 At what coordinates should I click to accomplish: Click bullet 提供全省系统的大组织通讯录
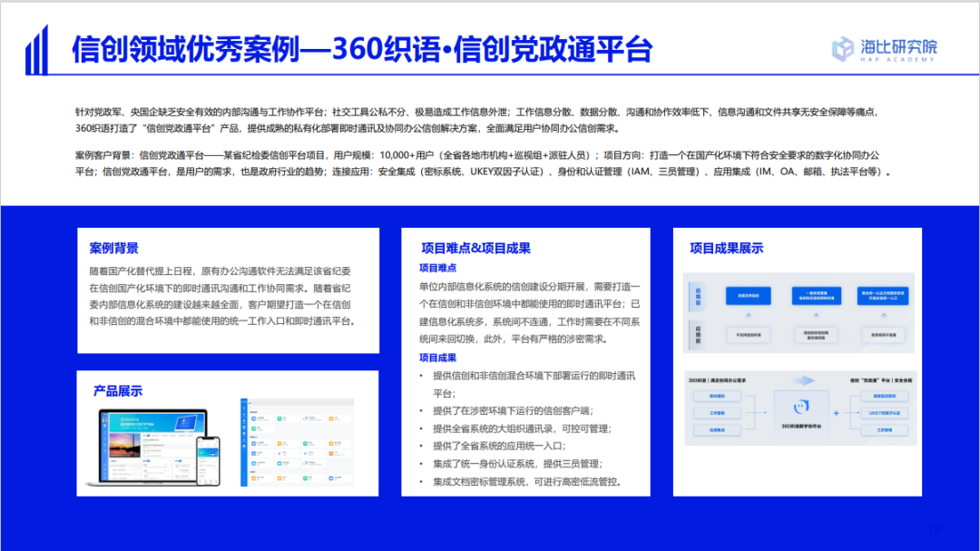coord(522,428)
